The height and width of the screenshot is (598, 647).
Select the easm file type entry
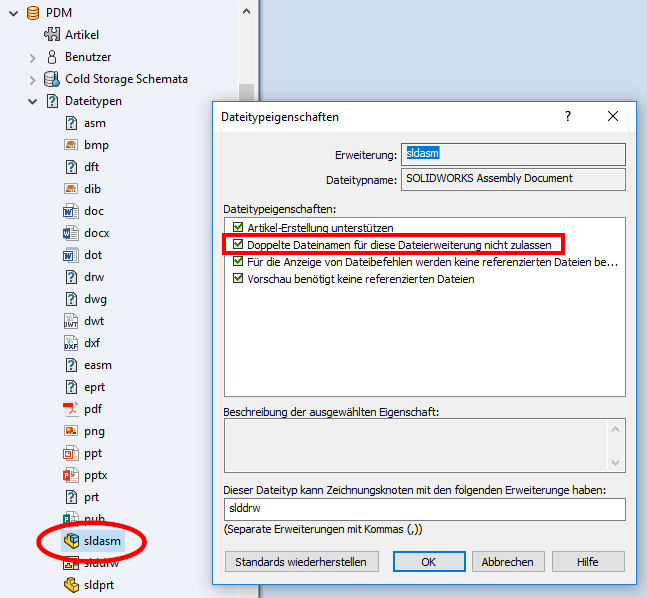click(98, 365)
